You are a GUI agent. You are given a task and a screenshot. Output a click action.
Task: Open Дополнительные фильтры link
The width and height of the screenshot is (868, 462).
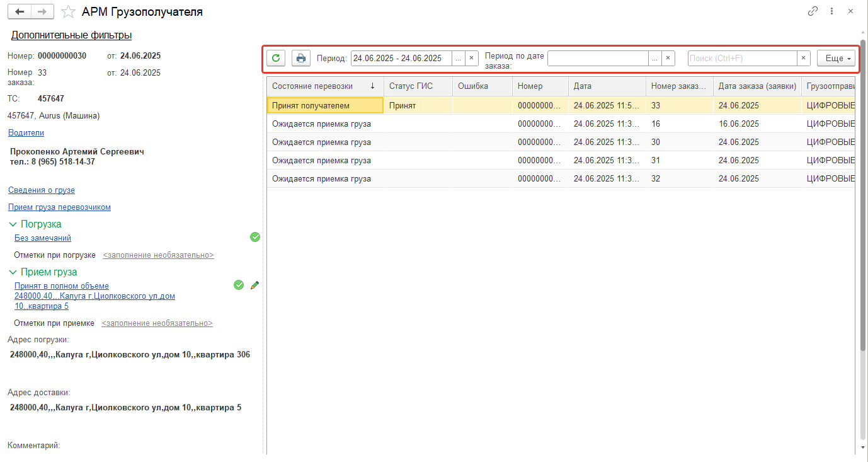click(x=71, y=35)
